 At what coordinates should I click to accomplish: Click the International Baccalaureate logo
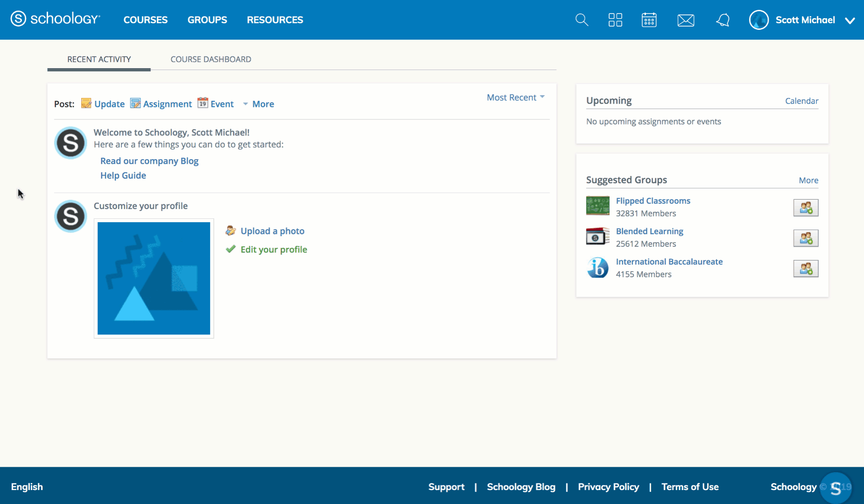tap(597, 268)
